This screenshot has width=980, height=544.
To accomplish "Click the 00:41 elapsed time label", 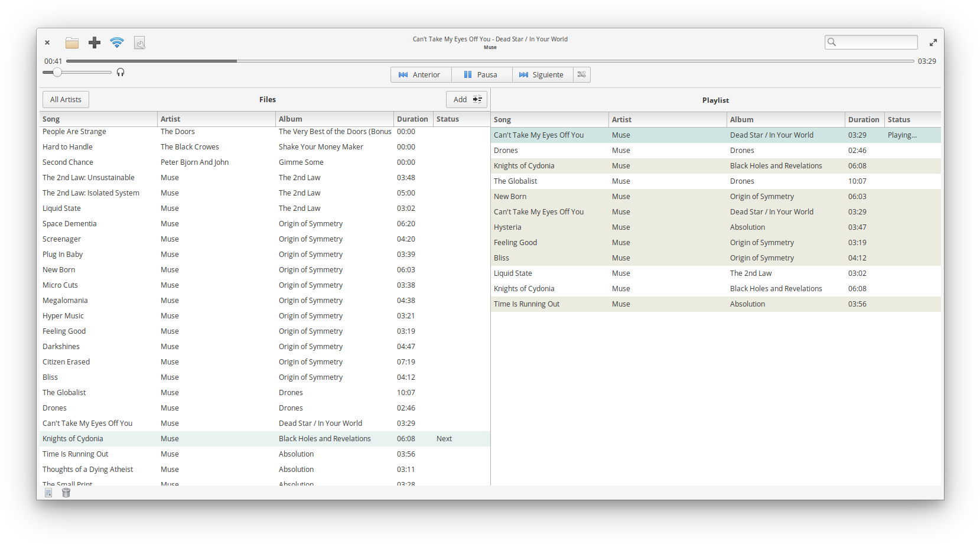I will point(53,61).
